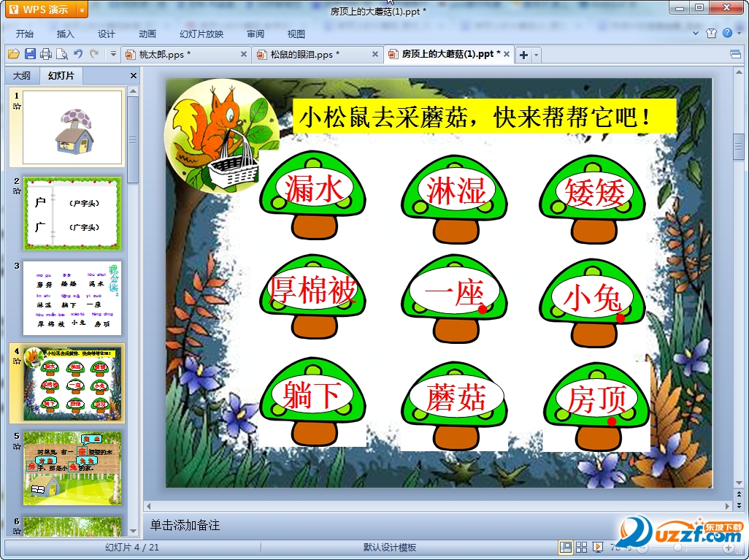Open Print Preview icon
This screenshot has height=560, width=749.
coord(61,54)
